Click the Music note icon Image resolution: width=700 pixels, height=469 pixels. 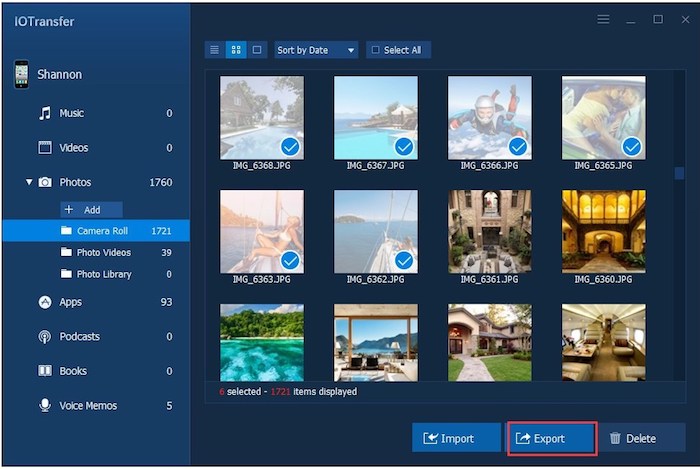pyautogui.click(x=45, y=113)
